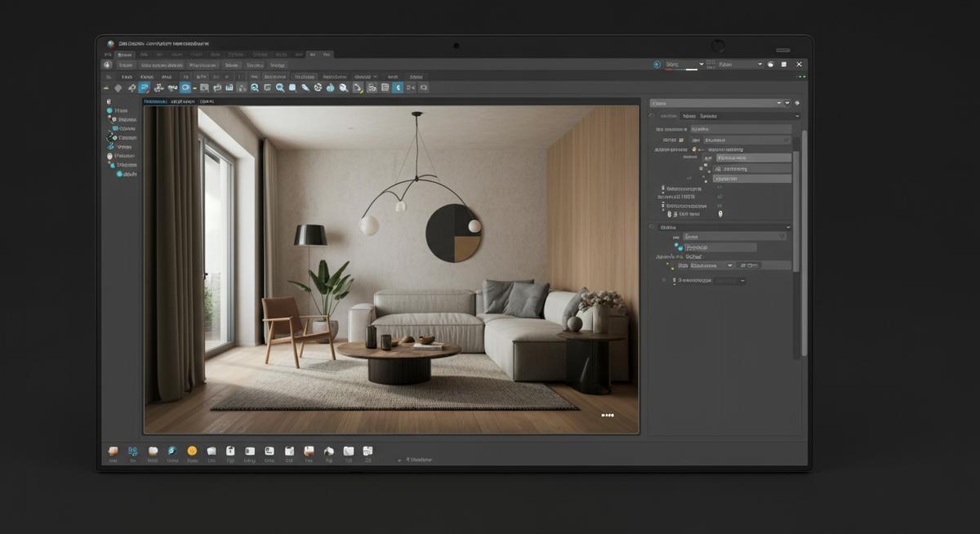Screen dimensions: 980x534
Task: Click the rendered living room image in the viewport
Action: point(392,269)
